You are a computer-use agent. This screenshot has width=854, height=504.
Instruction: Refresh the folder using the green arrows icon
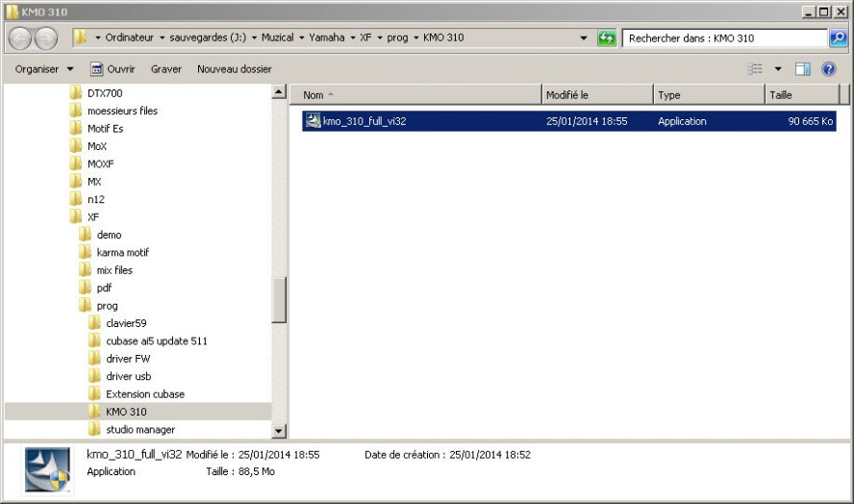(x=607, y=38)
